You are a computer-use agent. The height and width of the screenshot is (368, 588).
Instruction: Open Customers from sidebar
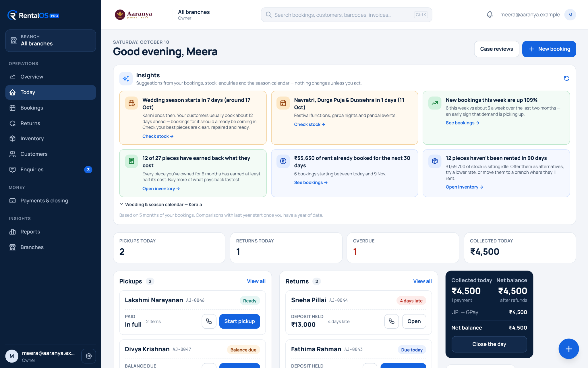[51, 154]
